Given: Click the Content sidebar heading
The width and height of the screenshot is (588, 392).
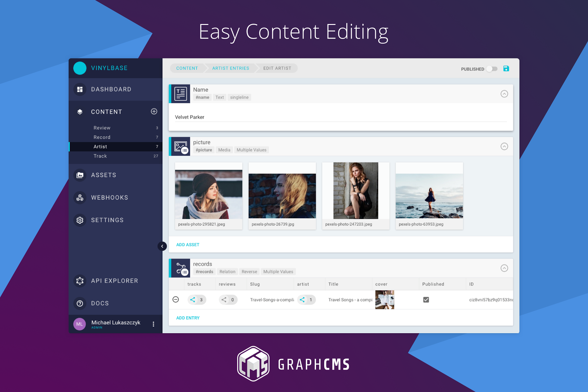Looking at the screenshot, I should click(107, 112).
